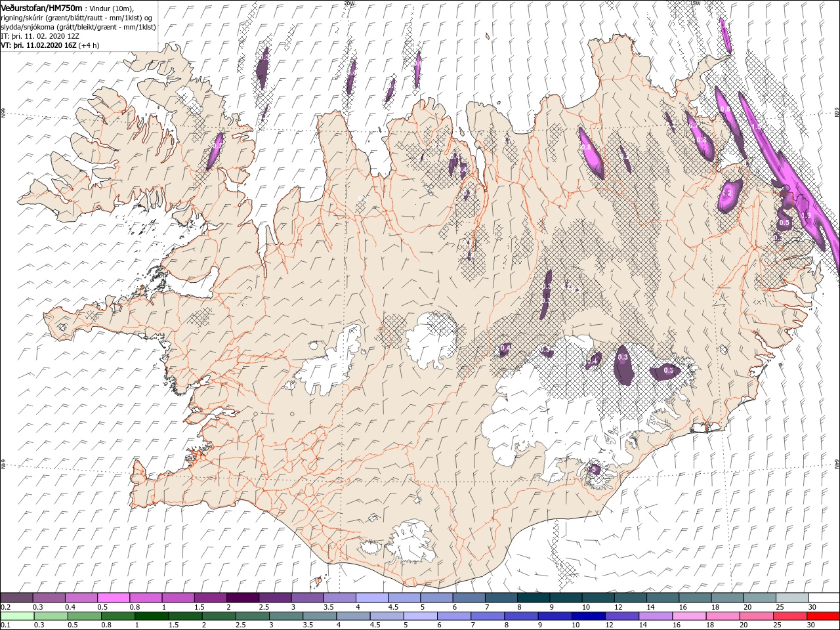
Task: Select the 'slydda/snjókoma' legend description line
Action: (x=79, y=27)
